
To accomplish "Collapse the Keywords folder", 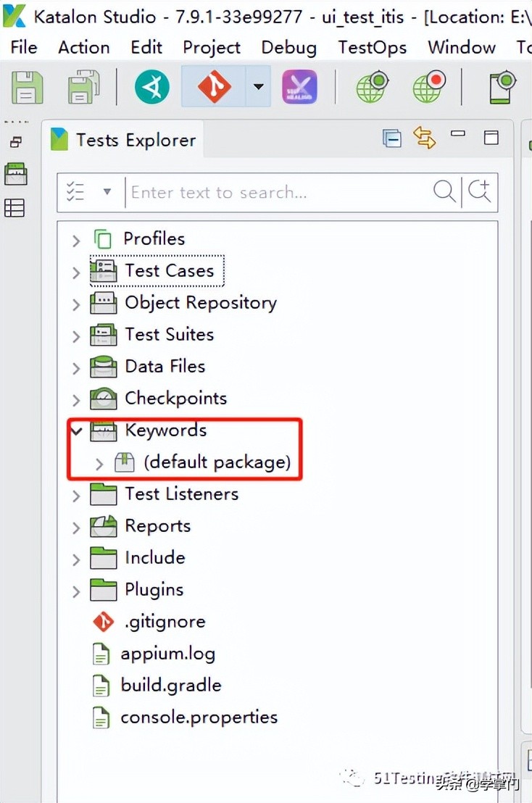I will [x=76, y=430].
